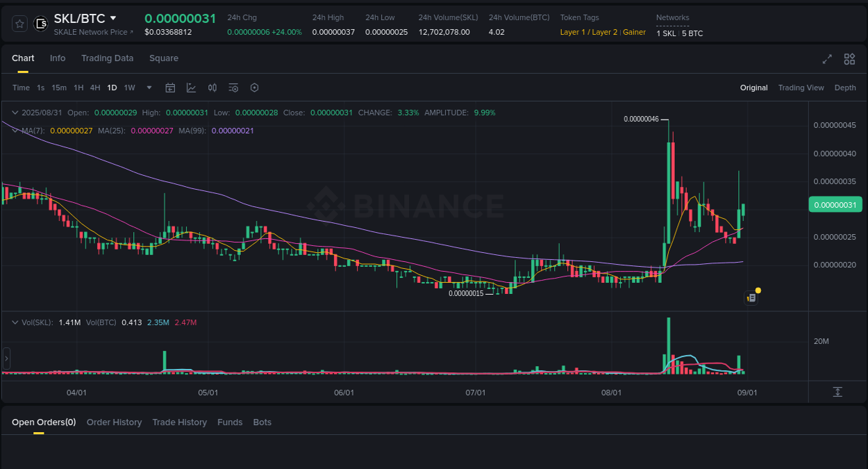Open the layout grid icon
The image size is (868, 469).
849,59
